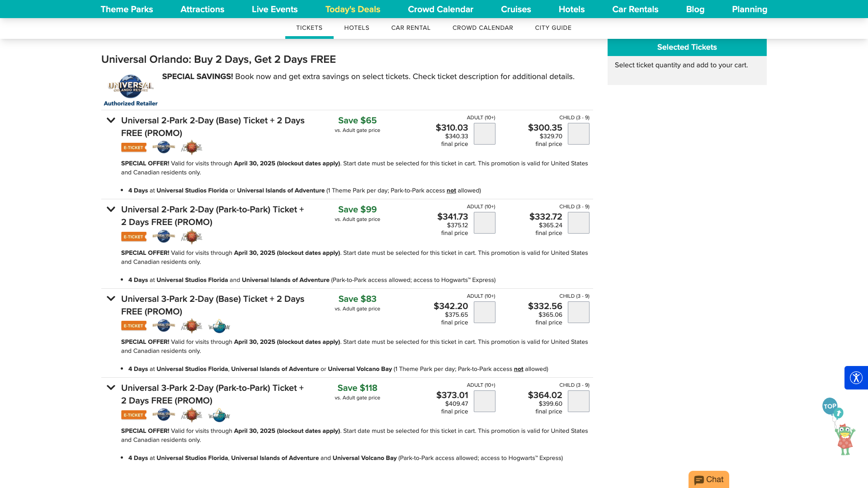Click Universal Studios icon on 3-Park Park-to-Park ticket

pos(164,414)
